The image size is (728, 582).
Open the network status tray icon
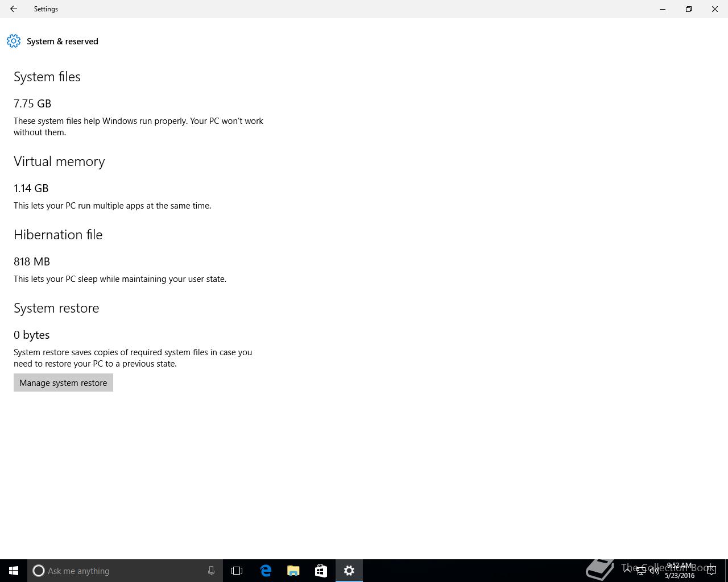(x=641, y=571)
